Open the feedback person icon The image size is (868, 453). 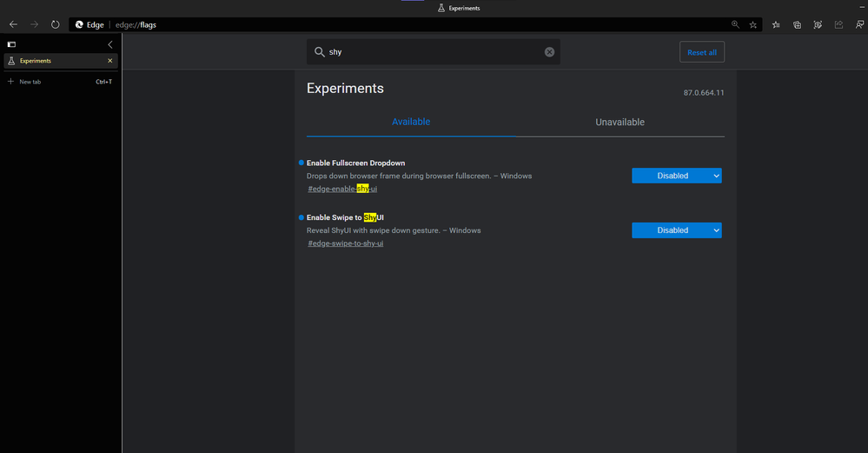click(x=859, y=24)
